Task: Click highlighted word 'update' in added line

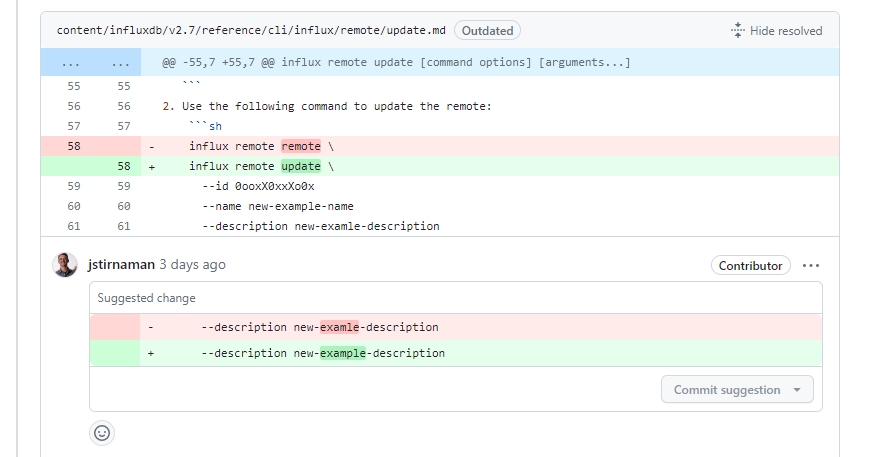Action: [x=301, y=166]
